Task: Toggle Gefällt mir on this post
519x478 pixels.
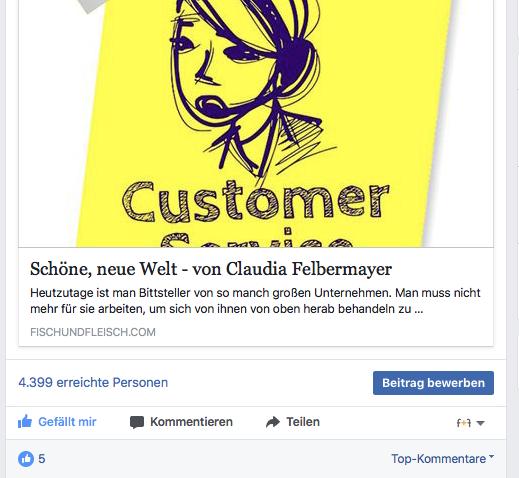Action: point(57,422)
